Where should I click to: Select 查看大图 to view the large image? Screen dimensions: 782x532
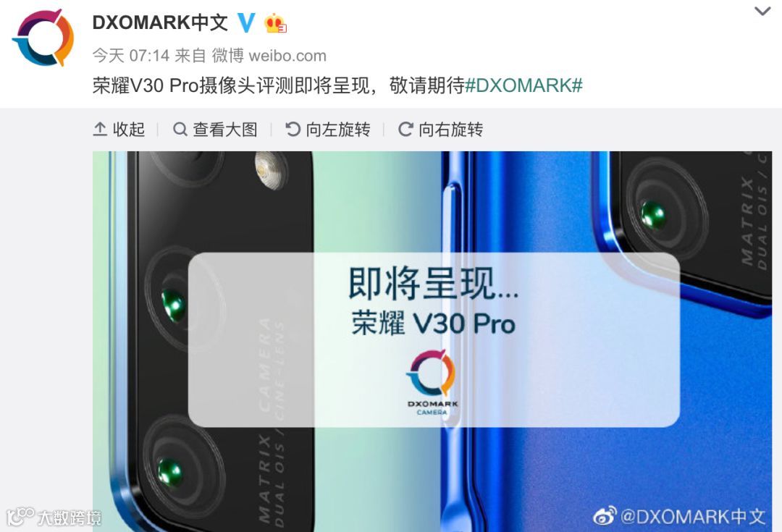pos(225,129)
